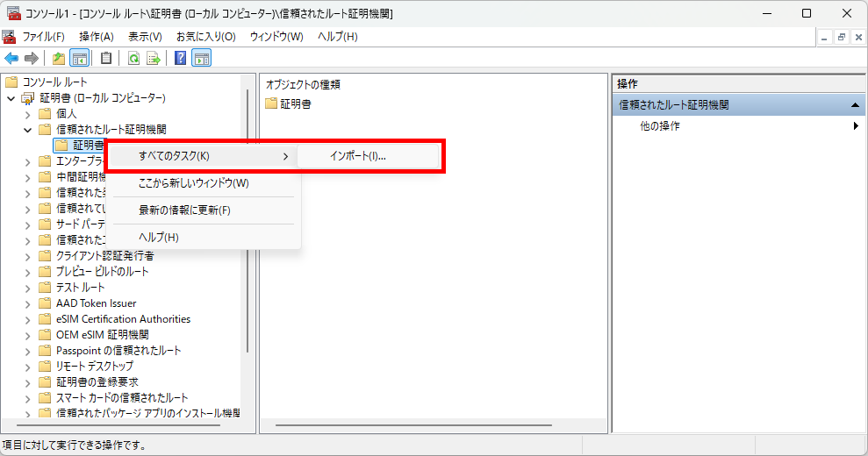Expand OEM eSIM 証明機関 node
This screenshot has width=868, height=456.
pyautogui.click(x=28, y=335)
